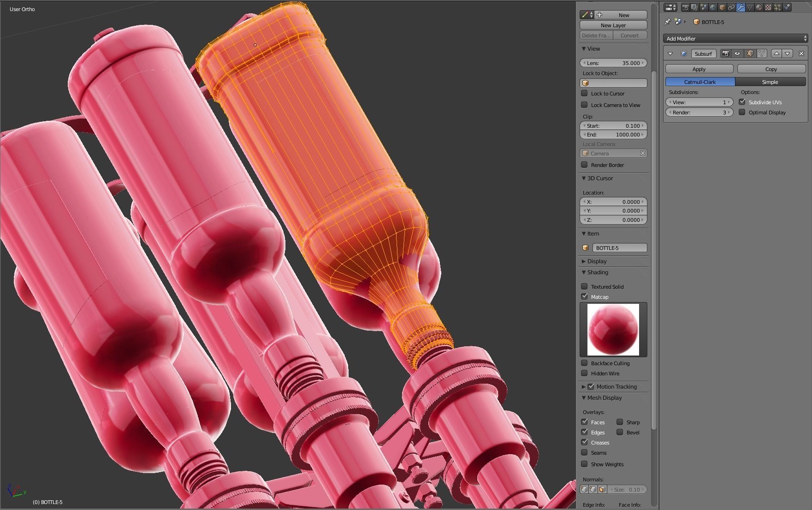Click New grease pencil button

pyautogui.click(x=621, y=15)
